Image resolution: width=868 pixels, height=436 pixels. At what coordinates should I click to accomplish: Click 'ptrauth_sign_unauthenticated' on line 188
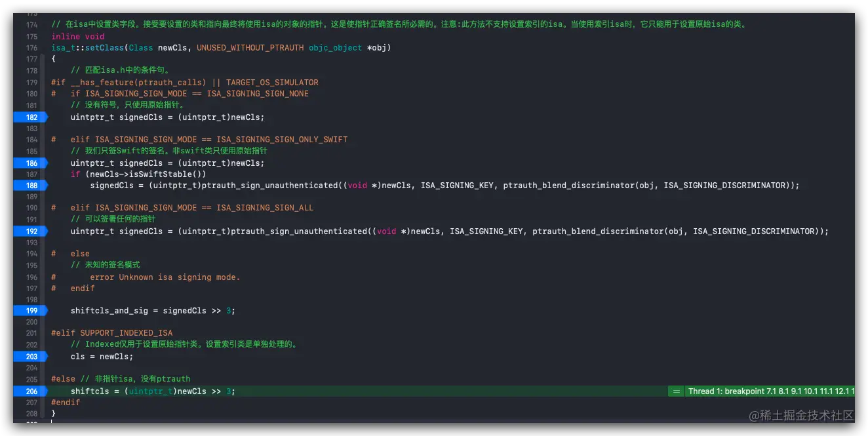click(269, 186)
